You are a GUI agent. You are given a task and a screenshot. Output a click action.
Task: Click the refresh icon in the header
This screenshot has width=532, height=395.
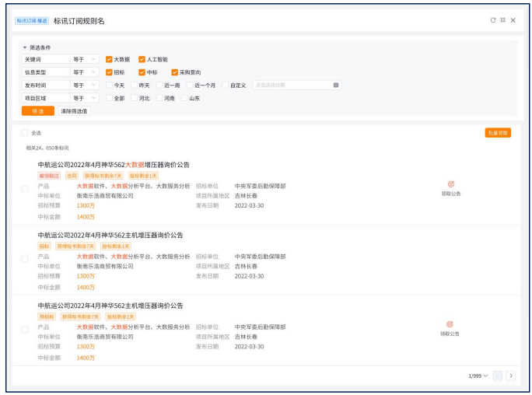click(493, 20)
